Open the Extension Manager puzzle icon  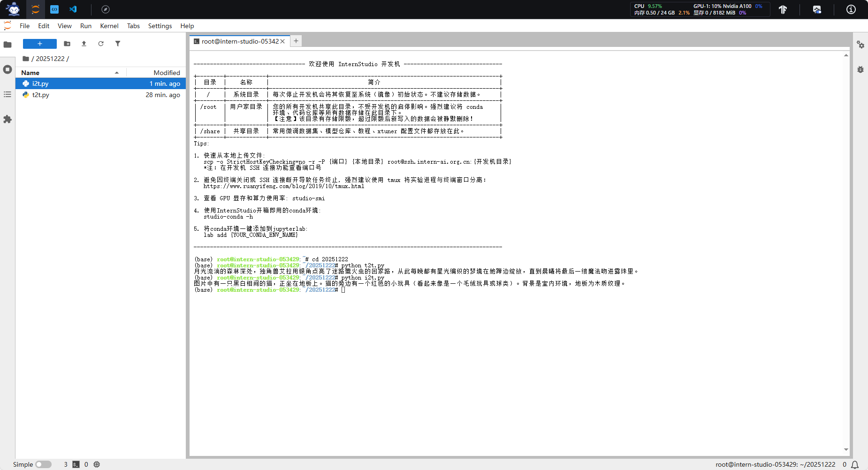pyautogui.click(x=8, y=119)
